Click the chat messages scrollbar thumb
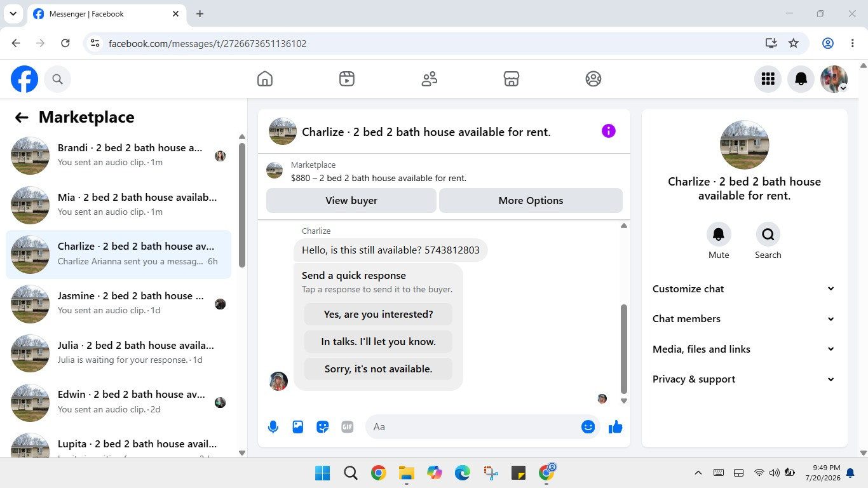 [x=624, y=349]
